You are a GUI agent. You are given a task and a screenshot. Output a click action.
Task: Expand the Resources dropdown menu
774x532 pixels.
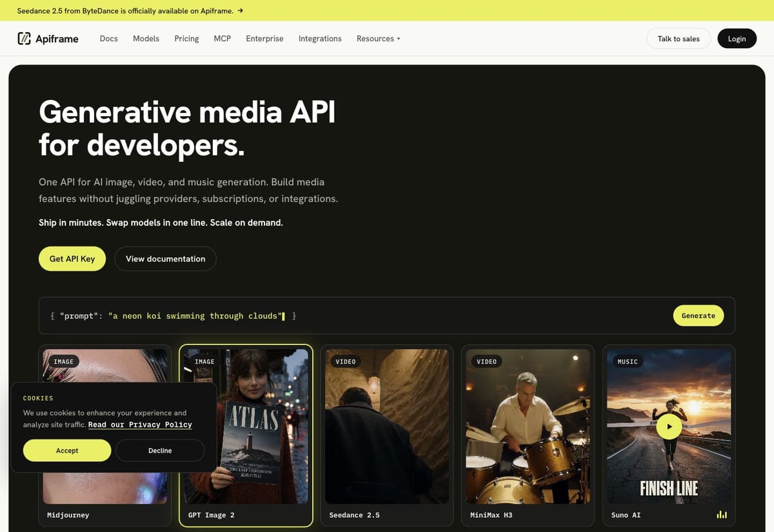point(379,39)
